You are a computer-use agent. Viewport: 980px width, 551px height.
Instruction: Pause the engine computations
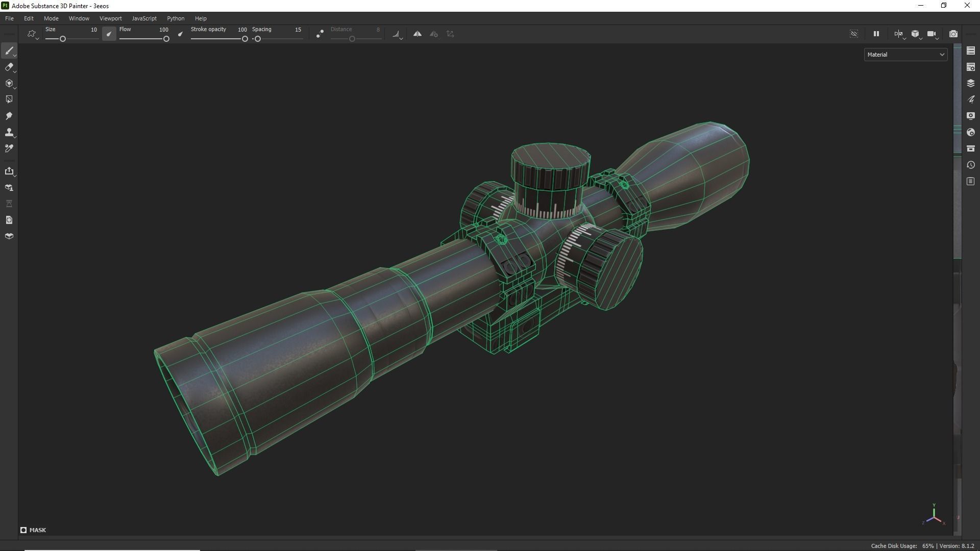click(876, 34)
